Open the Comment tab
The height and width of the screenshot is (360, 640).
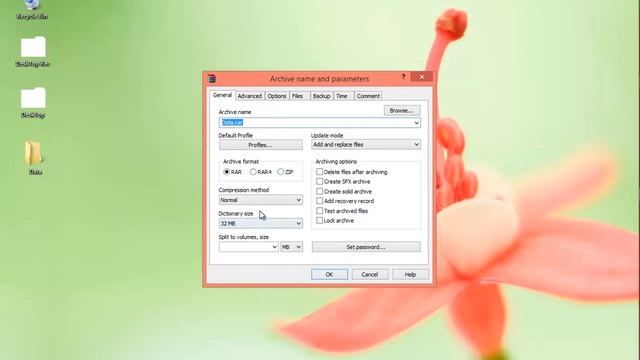pyautogui.click(x=368, y=96)
